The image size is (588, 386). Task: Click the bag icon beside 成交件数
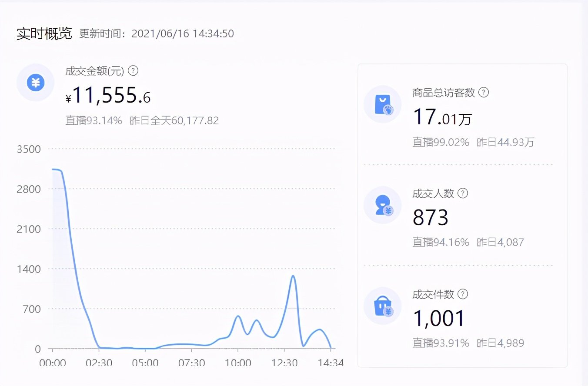382,306
